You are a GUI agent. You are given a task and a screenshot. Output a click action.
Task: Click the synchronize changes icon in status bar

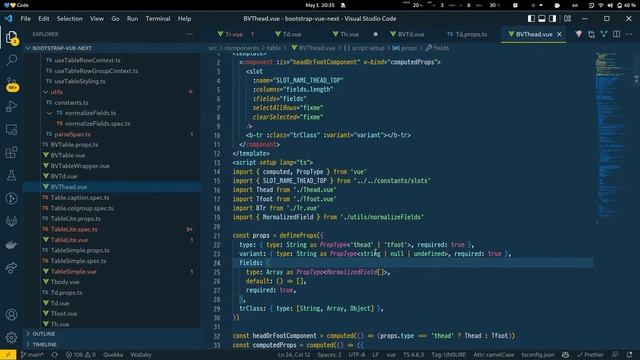54,355
